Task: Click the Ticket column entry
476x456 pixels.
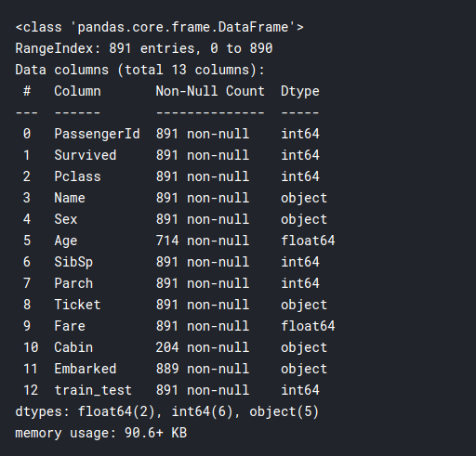Action: click(77, 305)
